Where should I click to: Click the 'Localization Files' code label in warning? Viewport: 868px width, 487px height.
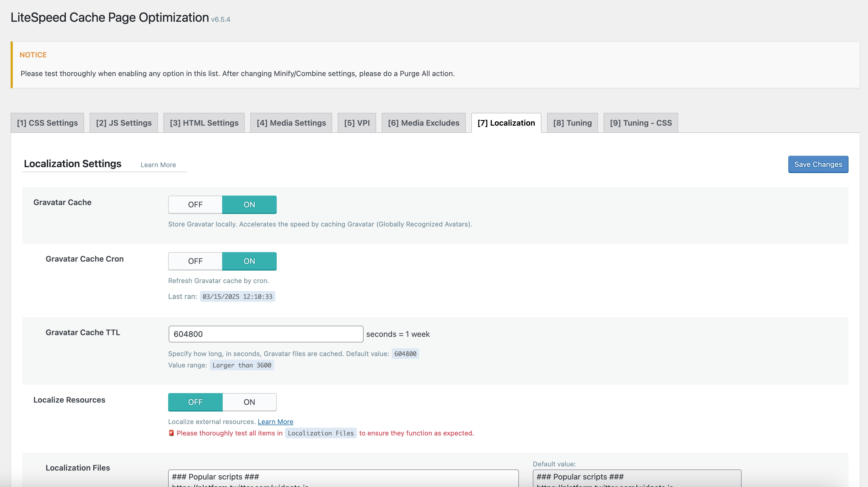[321, 434]
